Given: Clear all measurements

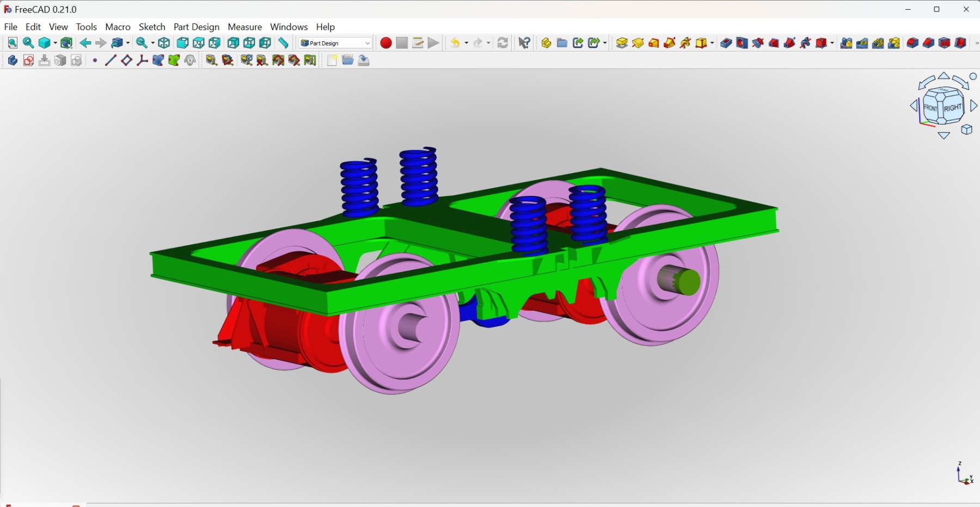Looking at the screenshot, I should click(262, 60).
